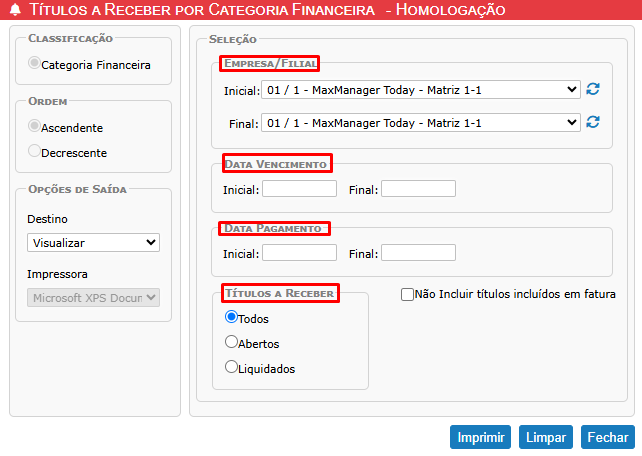Focus the Data Vencimento Inicial field

coord(299,188)
